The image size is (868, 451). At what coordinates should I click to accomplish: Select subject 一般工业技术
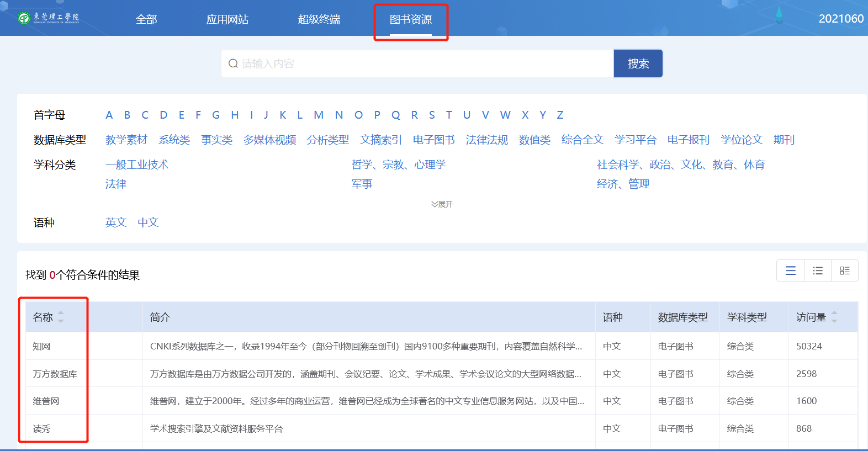coord(137,165)
